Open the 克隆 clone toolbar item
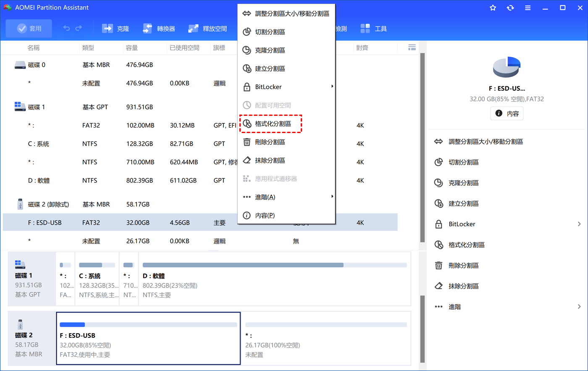 [115, 29]
